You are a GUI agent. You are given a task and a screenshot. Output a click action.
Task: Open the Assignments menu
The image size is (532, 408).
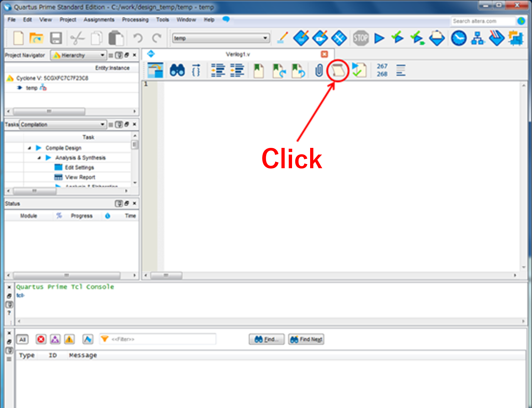click(99, 19)
